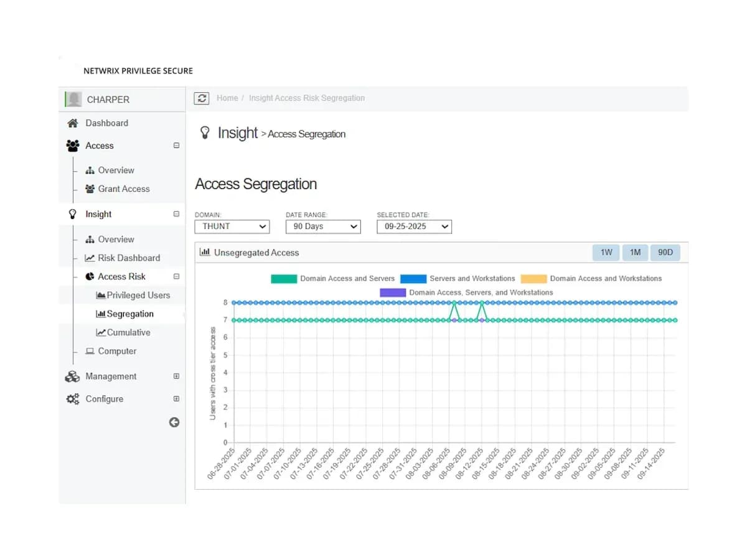This screenshot has width=747, height=560.
Task: Click the Unsegregated Access bar chart icon
Action: 204,253
